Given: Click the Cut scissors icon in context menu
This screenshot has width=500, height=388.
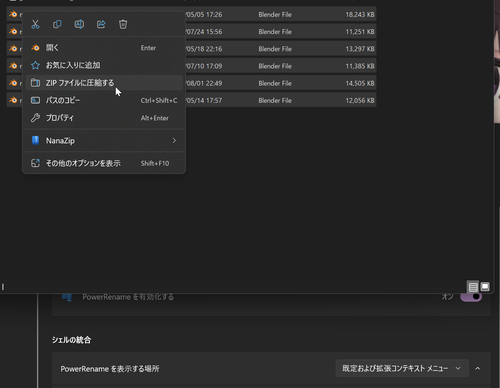Looking at the screenshot, I should pos(35,24).
